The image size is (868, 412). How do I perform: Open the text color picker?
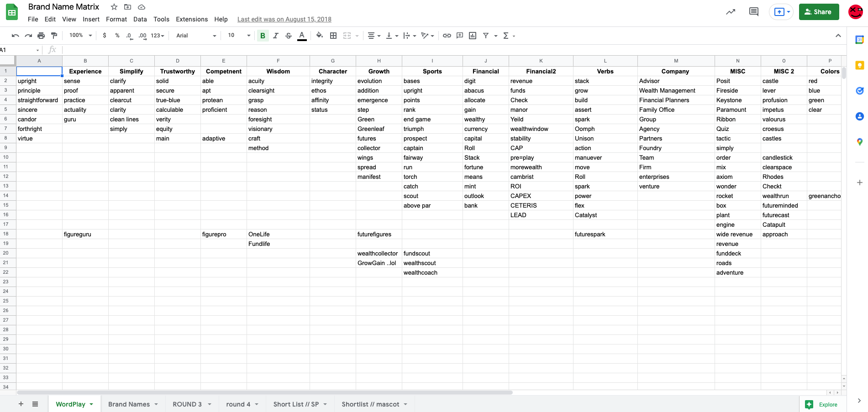pyautogui.click(x=302, y=35)
